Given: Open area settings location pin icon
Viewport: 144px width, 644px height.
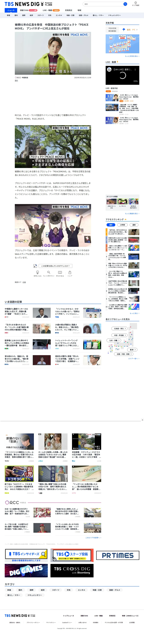Looking at the screenshot, I should (x=135, y=3).
